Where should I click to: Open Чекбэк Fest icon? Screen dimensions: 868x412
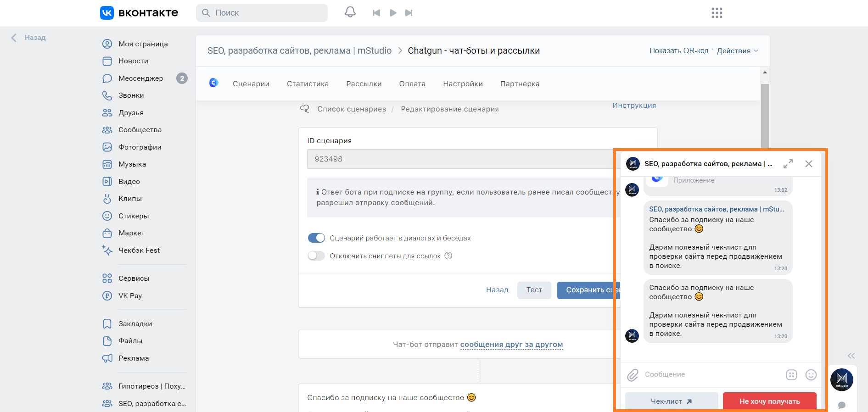(107, 251)
